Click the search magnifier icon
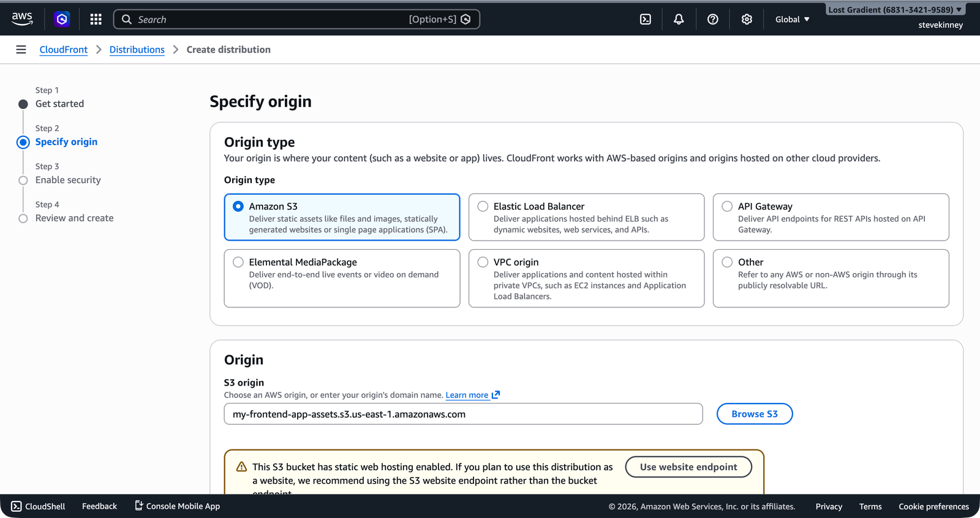 pos(127,20)
